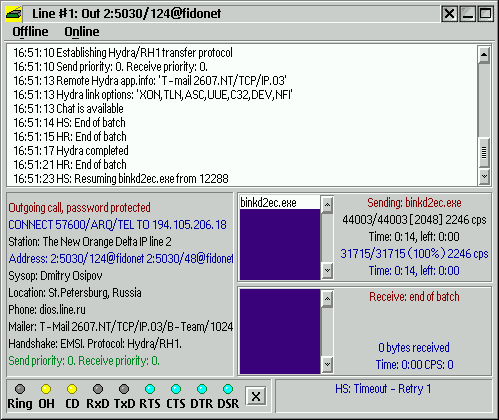Click the yellow OH indicator light
The width and height of the screenshot is (499, 420).
click(46, 389)
